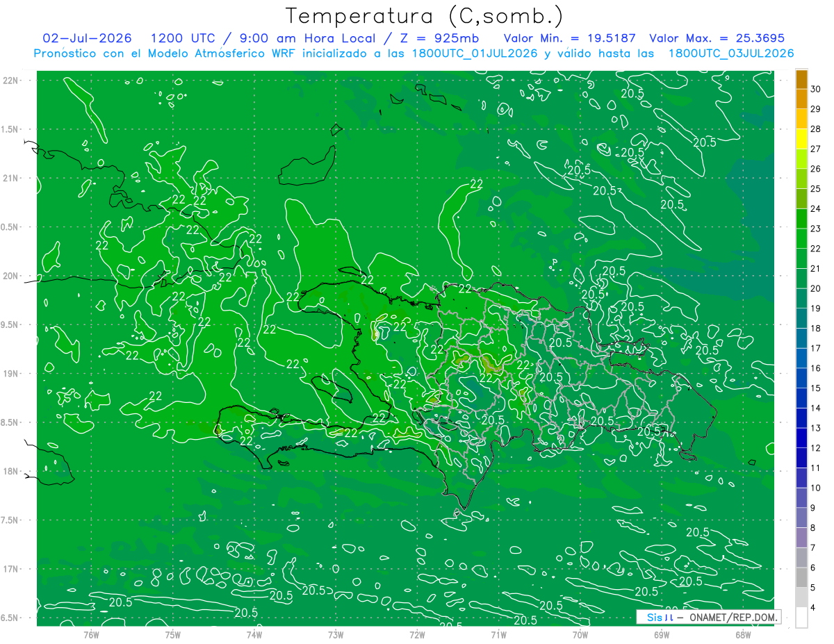Click the "70W" longitude axis label
This screenshot has height=644, width=834.
580,634
